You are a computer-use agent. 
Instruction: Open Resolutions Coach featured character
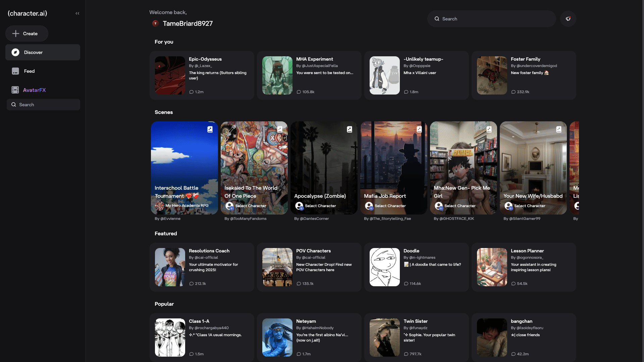(202, 267)
